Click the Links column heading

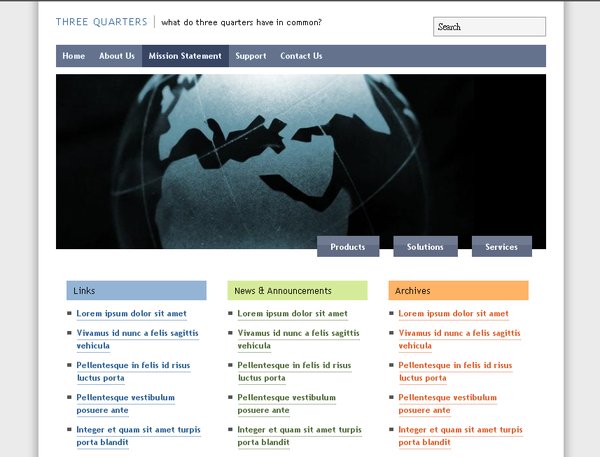(136, 291)
